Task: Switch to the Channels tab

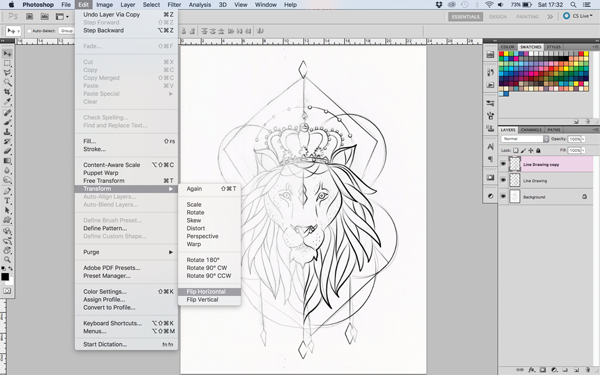Action: pos(531,130)
